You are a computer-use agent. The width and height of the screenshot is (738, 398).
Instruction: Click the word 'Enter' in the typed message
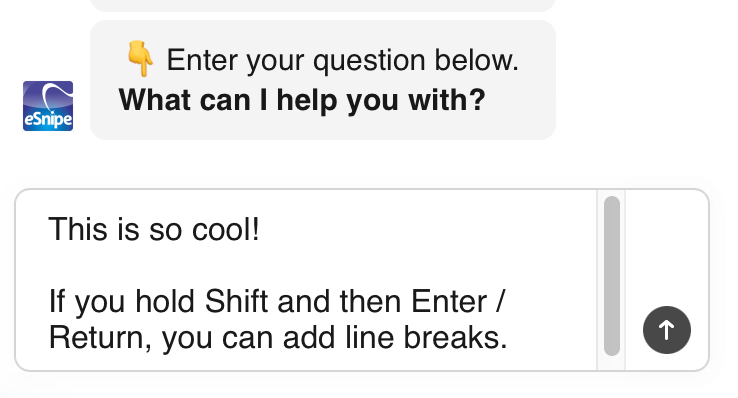[449, 301]
